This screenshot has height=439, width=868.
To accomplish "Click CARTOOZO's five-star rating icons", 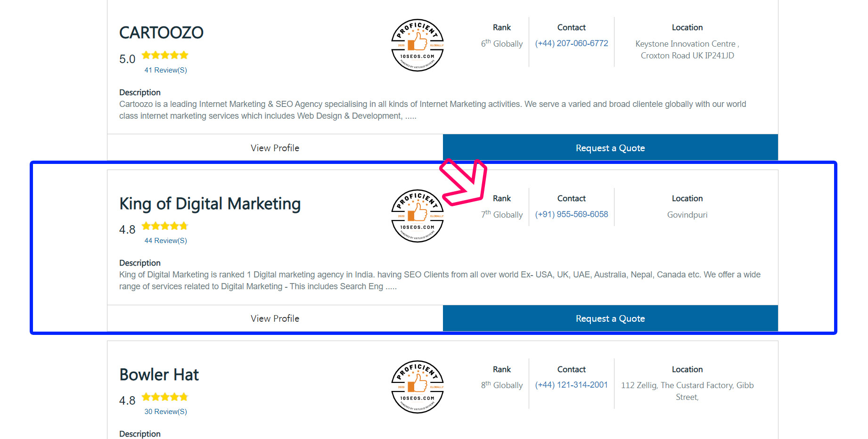I will pyautogui.click(x=165, y=55).
